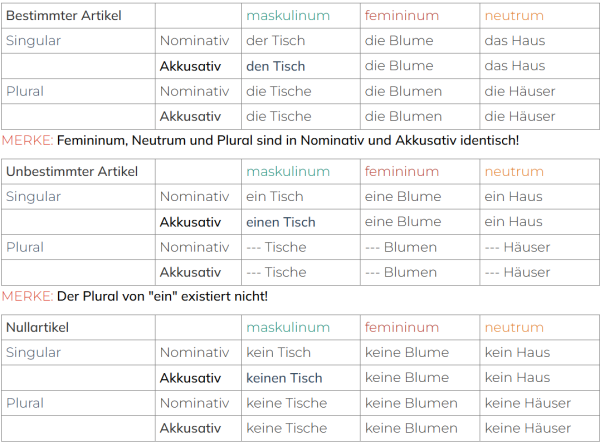Select the 'das Haus' nominative cell
The width and height of the screenshot is (600, 446).
pyautogui.click(x=540, y=41)
